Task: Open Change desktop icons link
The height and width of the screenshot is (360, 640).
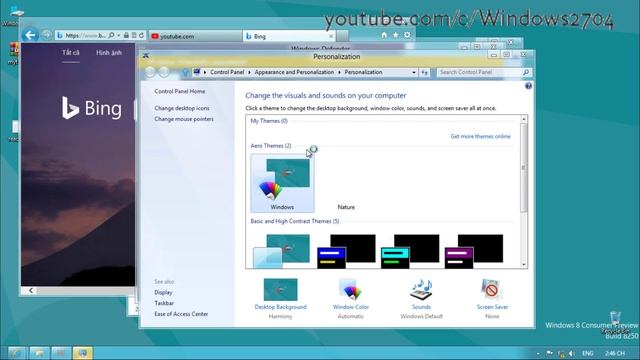Action: (182, 108)
